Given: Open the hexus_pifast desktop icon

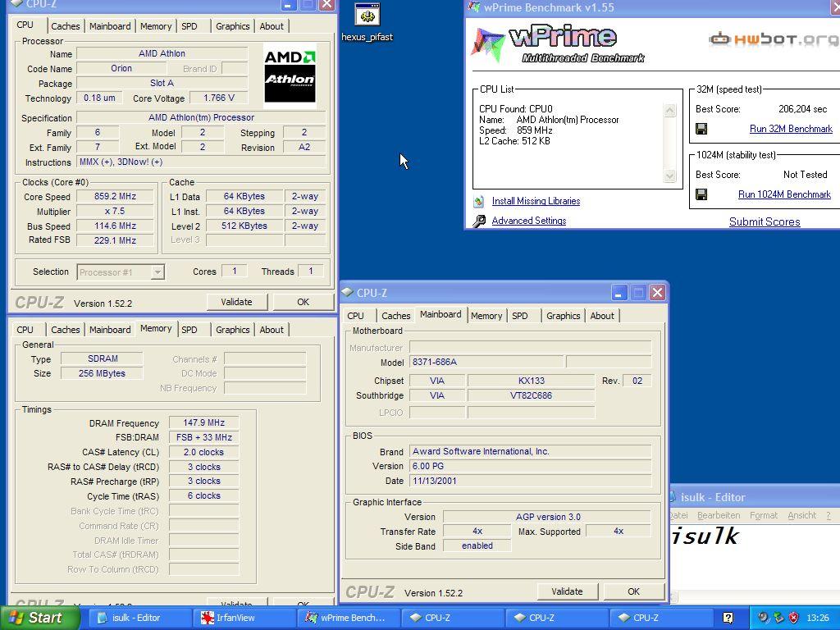Looking at the screenshot, I should (367, 22).
